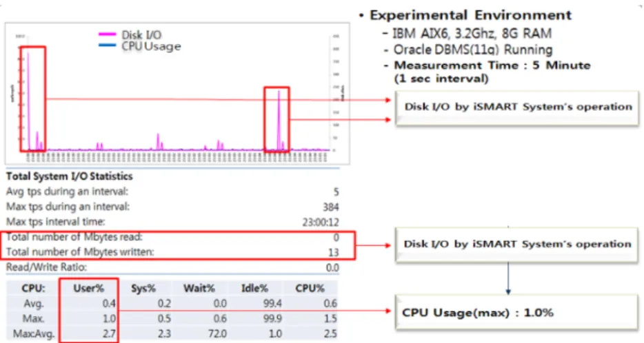
Task: Click the upper 'Disk I/O by iSMART System's operation' box
Action: pyautogui.click(x=517, y=107)
